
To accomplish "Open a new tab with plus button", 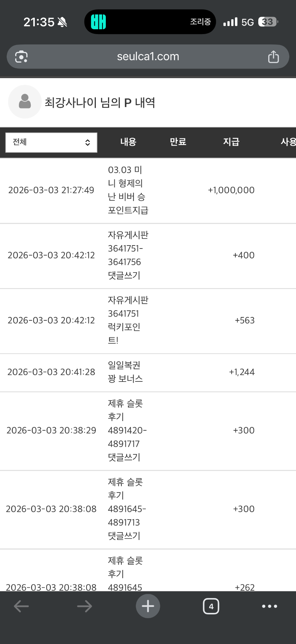I will click(x=148, y=606).
